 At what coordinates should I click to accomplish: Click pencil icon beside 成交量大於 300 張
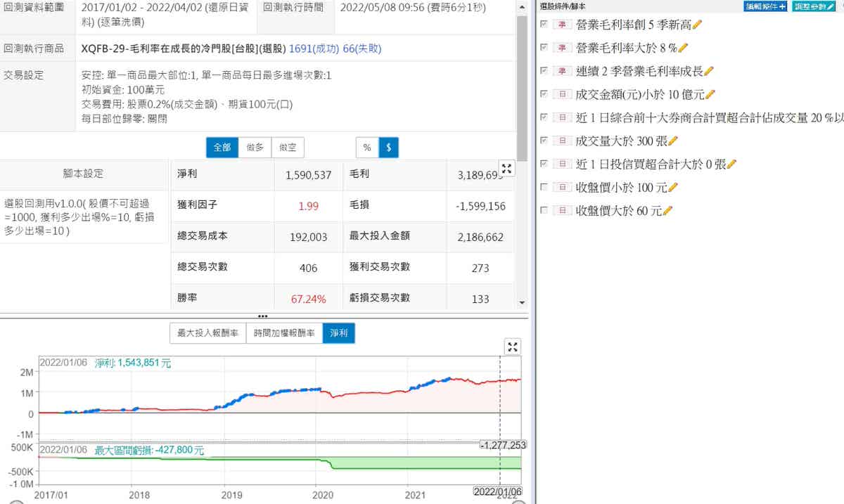(673, 141)
